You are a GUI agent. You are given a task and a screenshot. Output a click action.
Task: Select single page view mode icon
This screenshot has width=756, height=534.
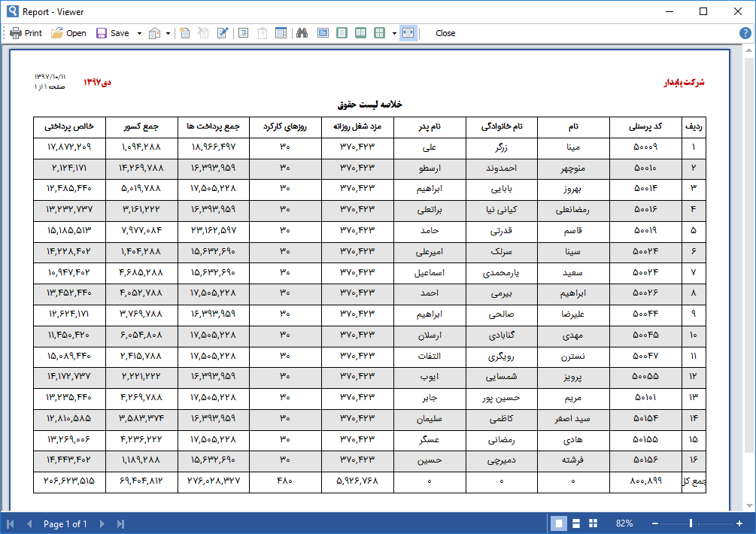(x=342, y=33)
